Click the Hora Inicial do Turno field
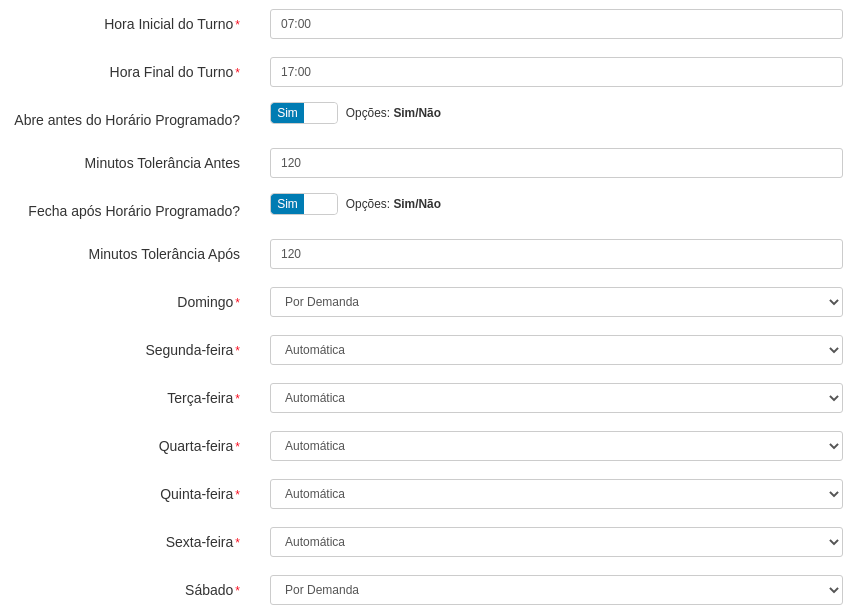 [x=556, y=24]
